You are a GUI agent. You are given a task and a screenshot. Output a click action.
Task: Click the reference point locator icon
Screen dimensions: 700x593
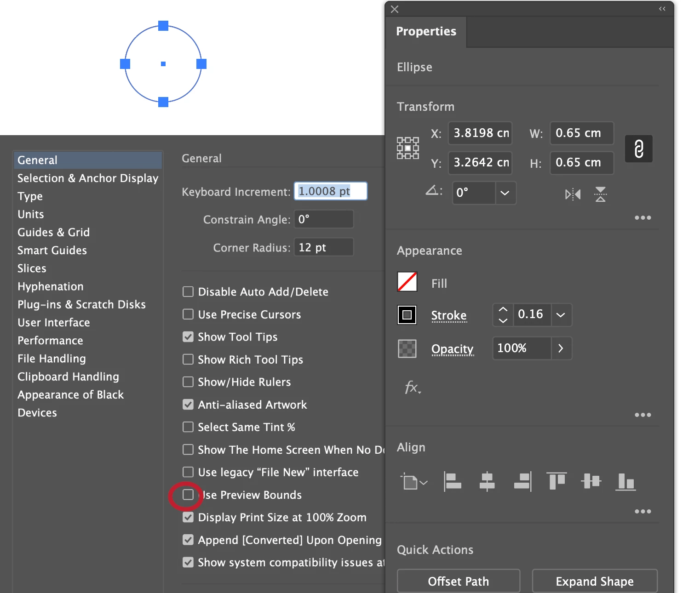point(408,148)
